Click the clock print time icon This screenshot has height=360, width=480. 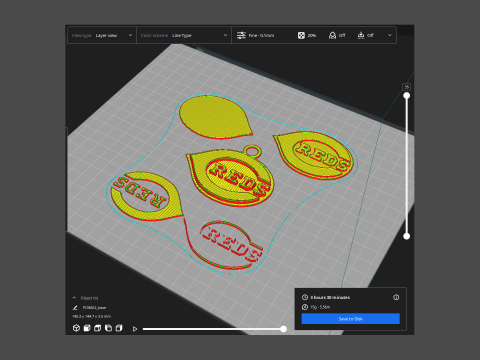click(305, 297)
